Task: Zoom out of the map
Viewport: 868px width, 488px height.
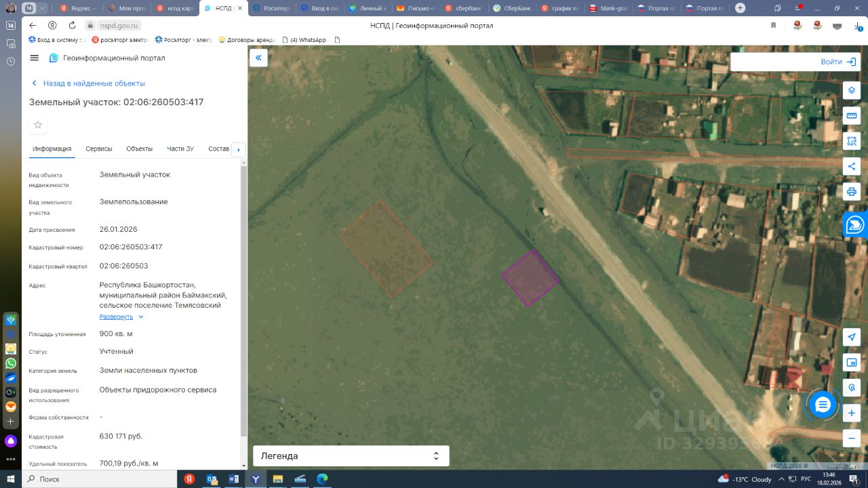Action: 852,439
